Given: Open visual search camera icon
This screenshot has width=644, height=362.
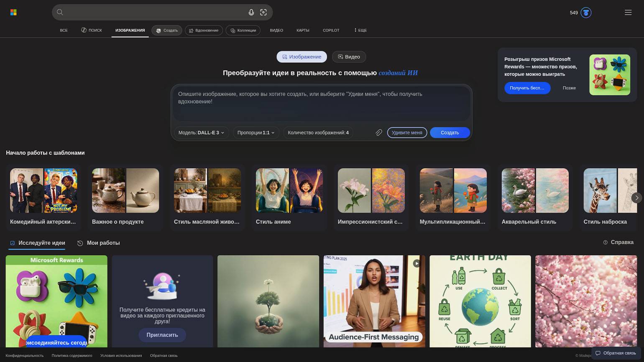Looking at the screenshot, I should click(x=263, y=13).
